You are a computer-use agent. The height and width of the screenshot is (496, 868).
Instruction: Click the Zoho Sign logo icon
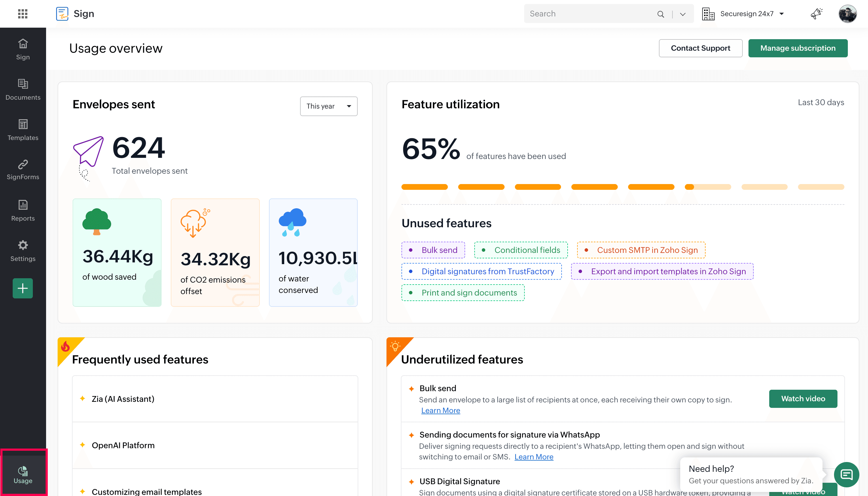62,14
